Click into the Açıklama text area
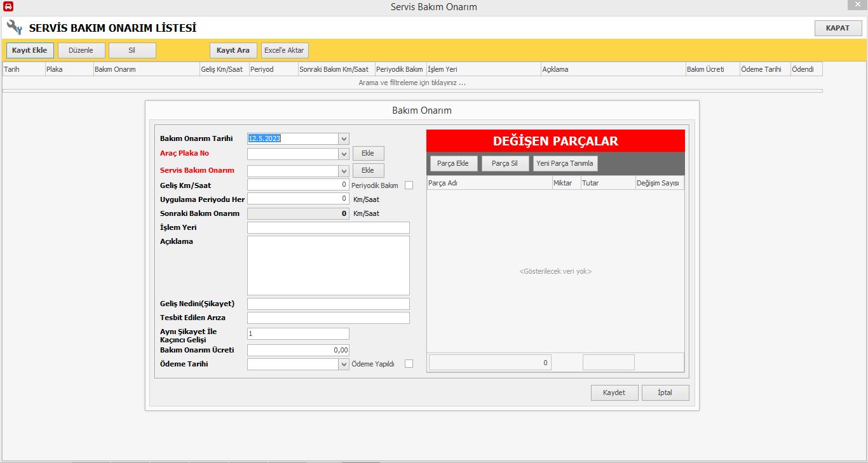The width and height of the screenshot is (868, 463). tap(328, 265)
